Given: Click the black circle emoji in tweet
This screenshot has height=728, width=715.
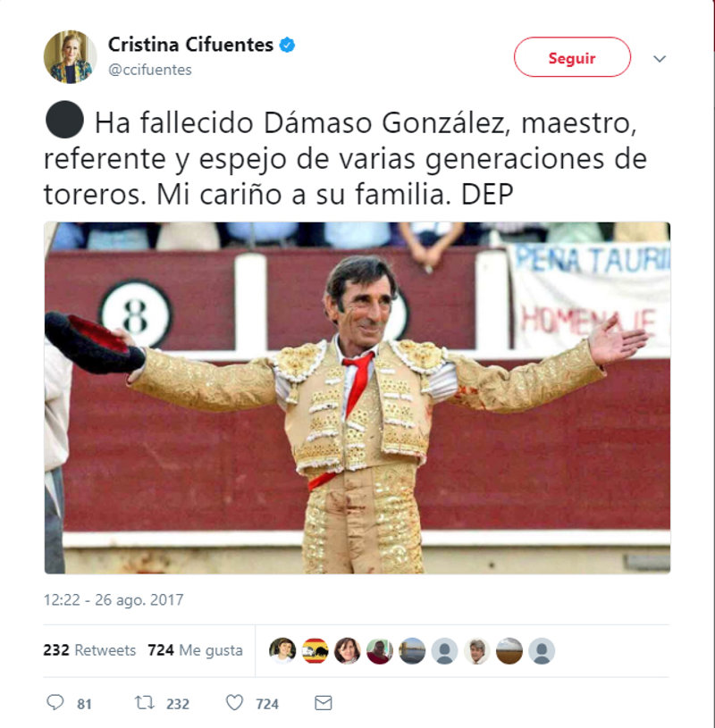Looking at the screenshot, I should pos(64,120).
